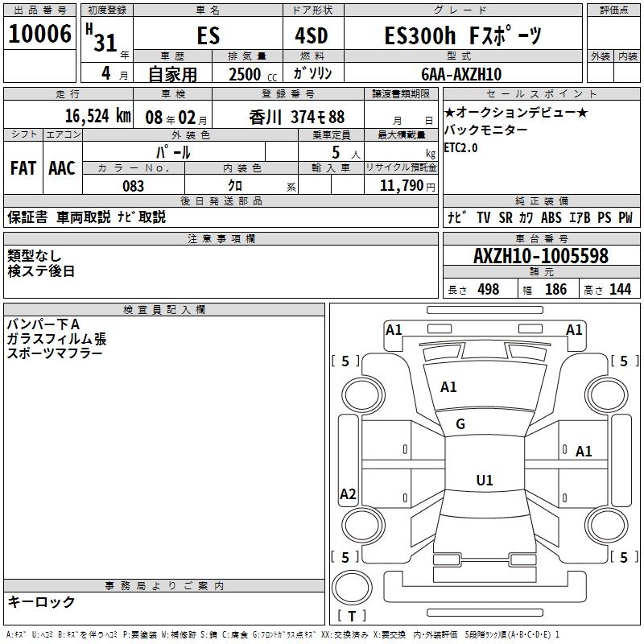Click shift type FAT
The height and width of the screenshot is (644, 644).
[x=23, y=168]
